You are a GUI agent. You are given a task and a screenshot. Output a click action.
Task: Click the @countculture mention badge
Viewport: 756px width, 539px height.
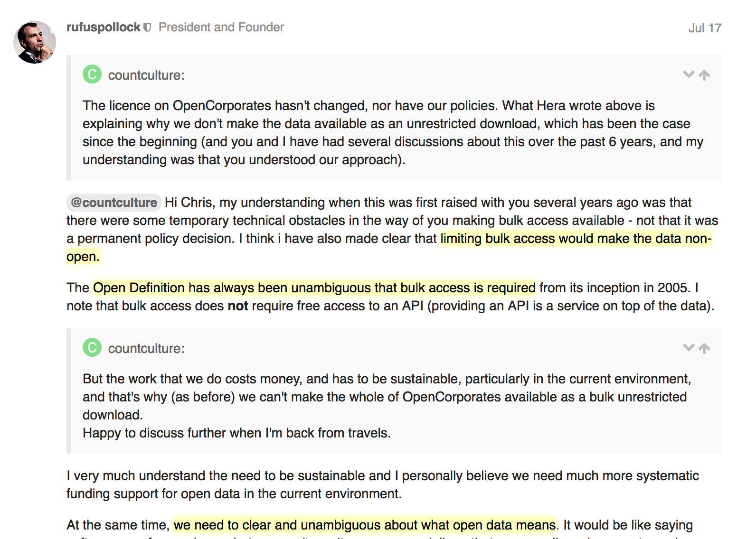tap(114, 203)
